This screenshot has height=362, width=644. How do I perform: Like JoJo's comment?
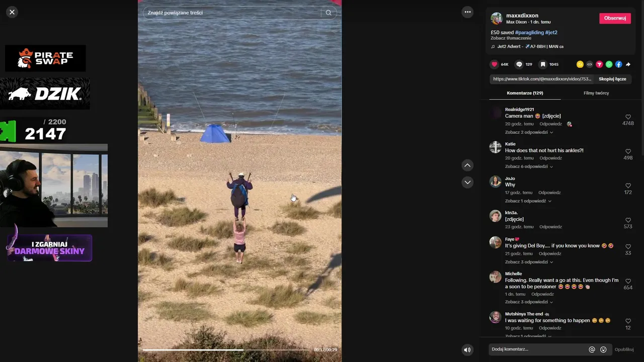[628, 186]
